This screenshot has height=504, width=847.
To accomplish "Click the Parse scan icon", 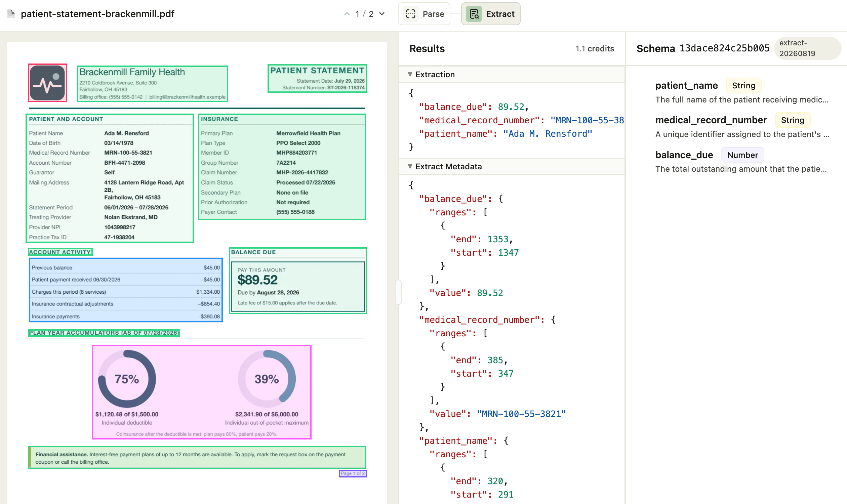I will pos(410,14).
